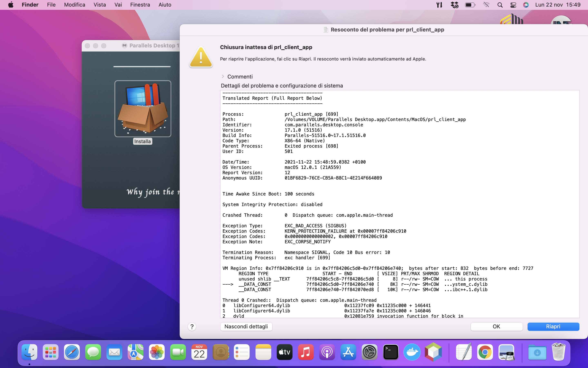Open Contacts from the Dock
This screenshot has width=588, height=368.
point(221,352)
